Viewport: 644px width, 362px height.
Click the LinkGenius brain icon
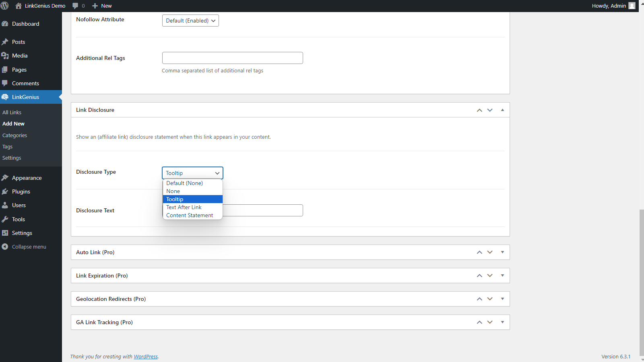click(x=5, y=97)
